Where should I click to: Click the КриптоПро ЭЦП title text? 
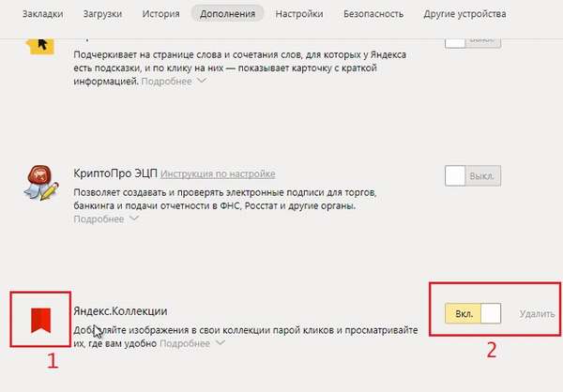coord(115,173)
